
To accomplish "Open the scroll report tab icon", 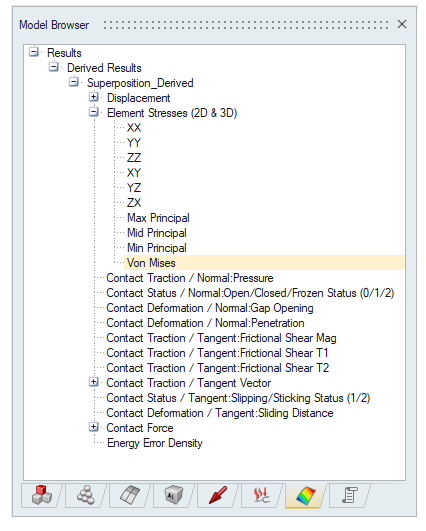I will 350,495.
